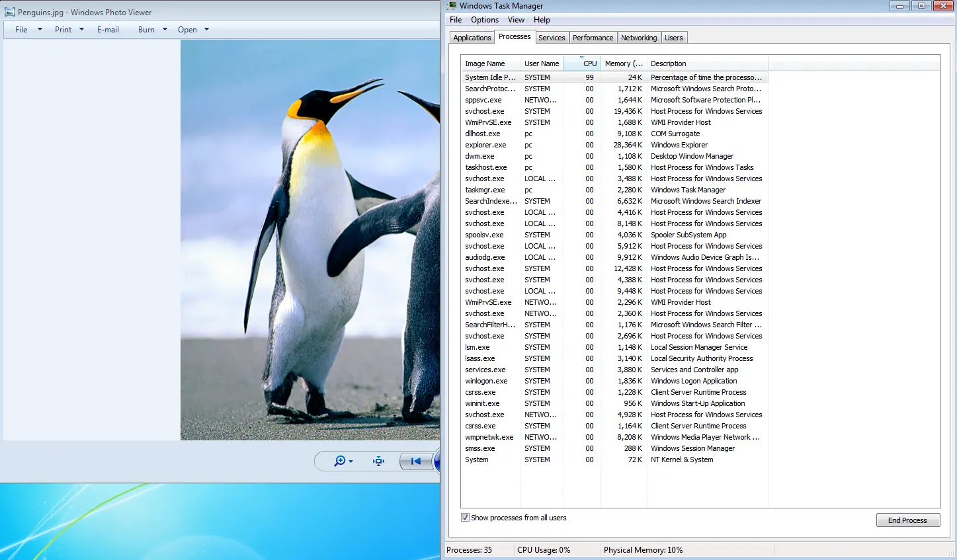Click the penguin photo in Photo Viewer
The image size is (957, 560).
[x=310, y=240]
